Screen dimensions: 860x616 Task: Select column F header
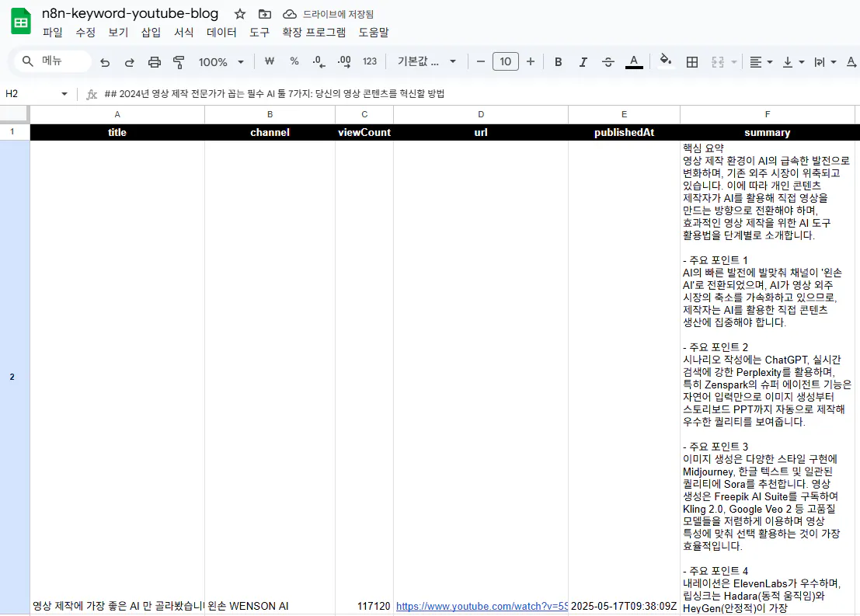pos(768,114)
